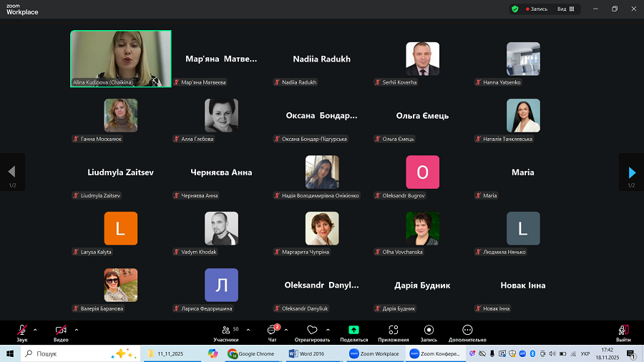Click the Отреагировать reactions heart icon
Screen dimensions: 644x362
coord(312,330)
